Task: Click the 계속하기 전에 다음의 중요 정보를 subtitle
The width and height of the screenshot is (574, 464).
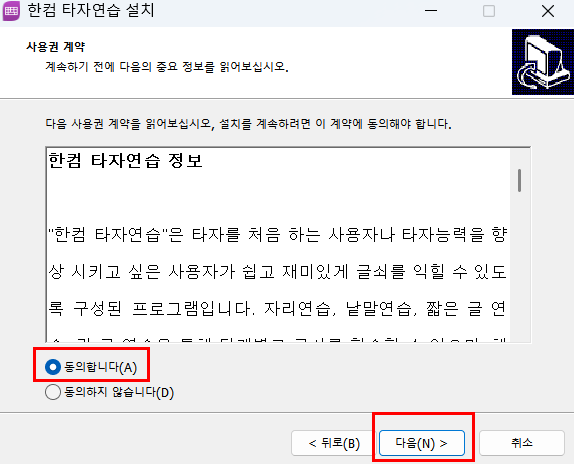Action: pyautogui.click(x=167, y=67)
